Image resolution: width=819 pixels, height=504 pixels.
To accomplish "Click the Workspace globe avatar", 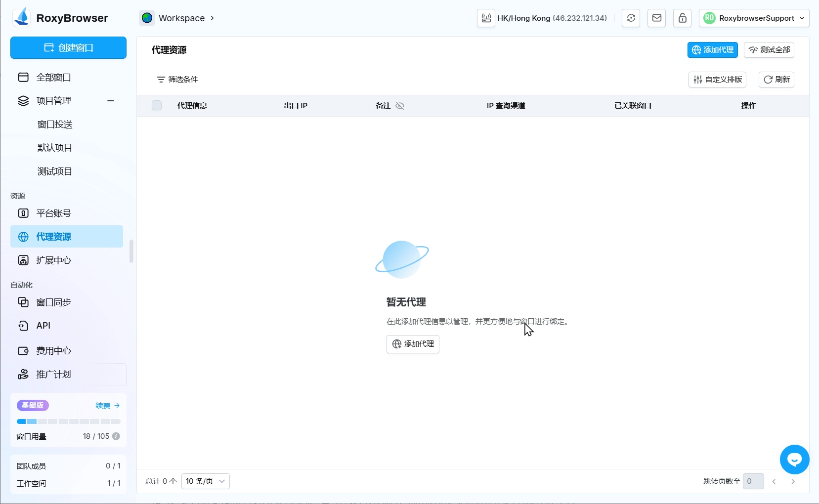I will (x=147, y=18).
